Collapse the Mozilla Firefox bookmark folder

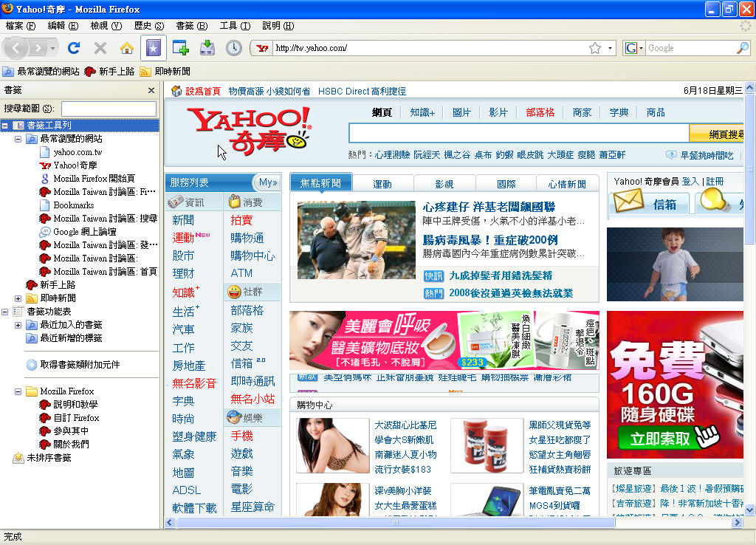pos(18,391)
